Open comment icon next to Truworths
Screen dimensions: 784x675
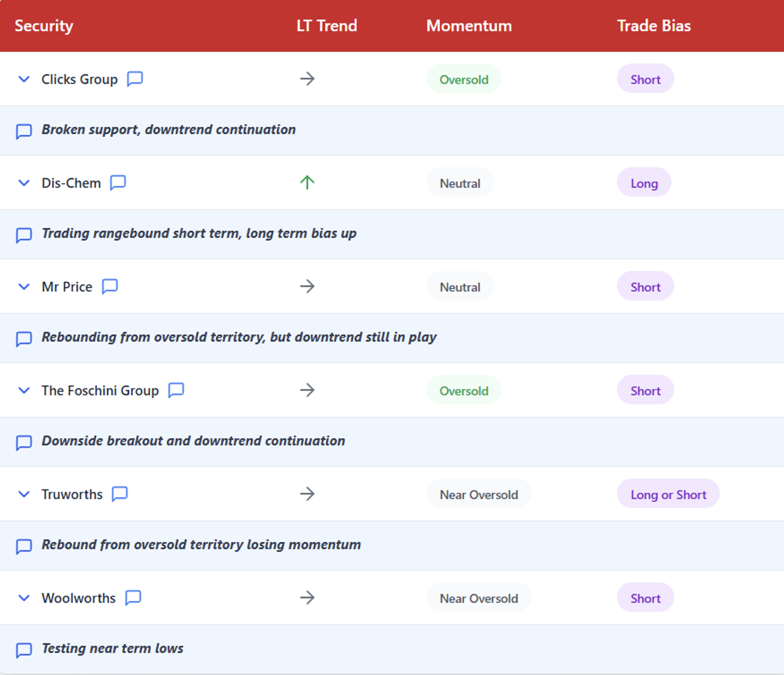120,494
